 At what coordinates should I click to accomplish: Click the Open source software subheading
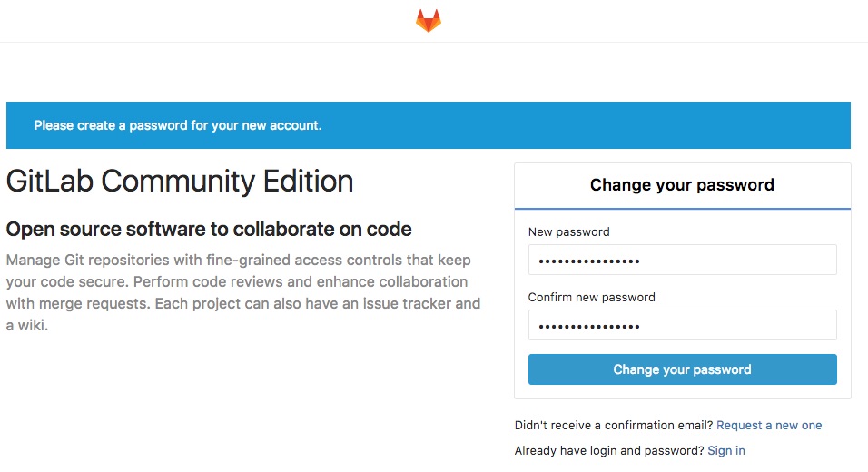click(x=209, y=229)
